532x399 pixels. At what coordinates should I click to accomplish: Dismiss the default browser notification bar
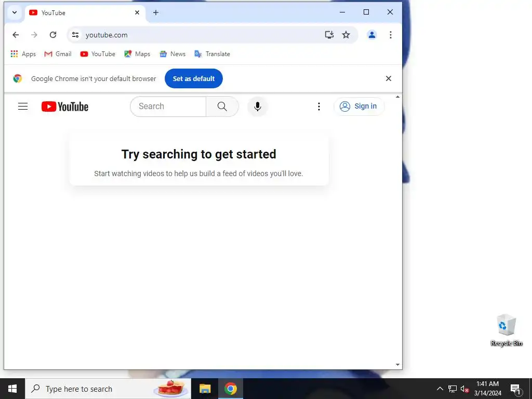389,78
